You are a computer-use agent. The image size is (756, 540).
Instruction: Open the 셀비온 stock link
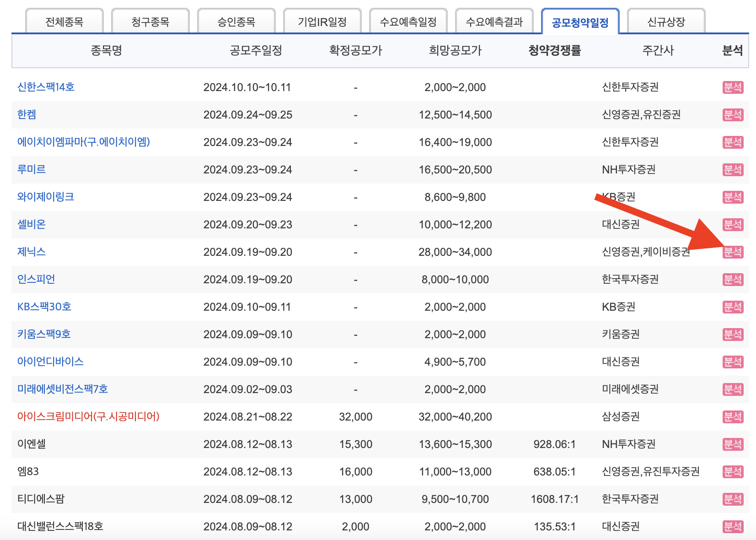coord(32,224)
